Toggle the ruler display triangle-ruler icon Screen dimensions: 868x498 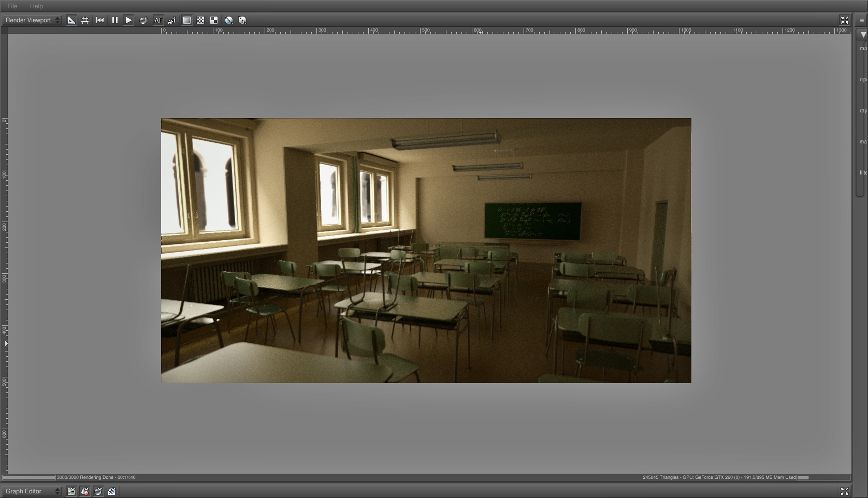[x=71, y=20]
